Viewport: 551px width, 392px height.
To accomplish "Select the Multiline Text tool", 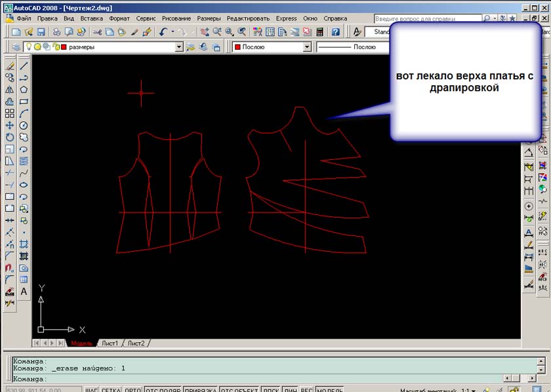I will (x=24, y=292).
